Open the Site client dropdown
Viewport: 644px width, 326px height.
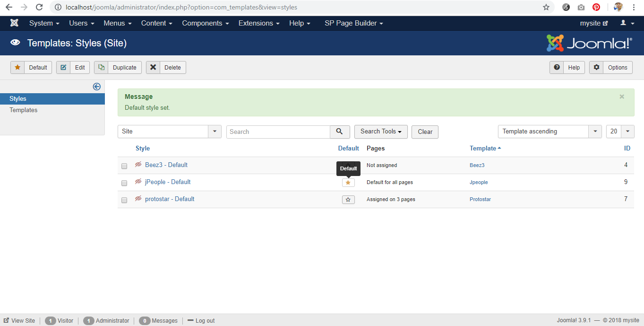169,132
